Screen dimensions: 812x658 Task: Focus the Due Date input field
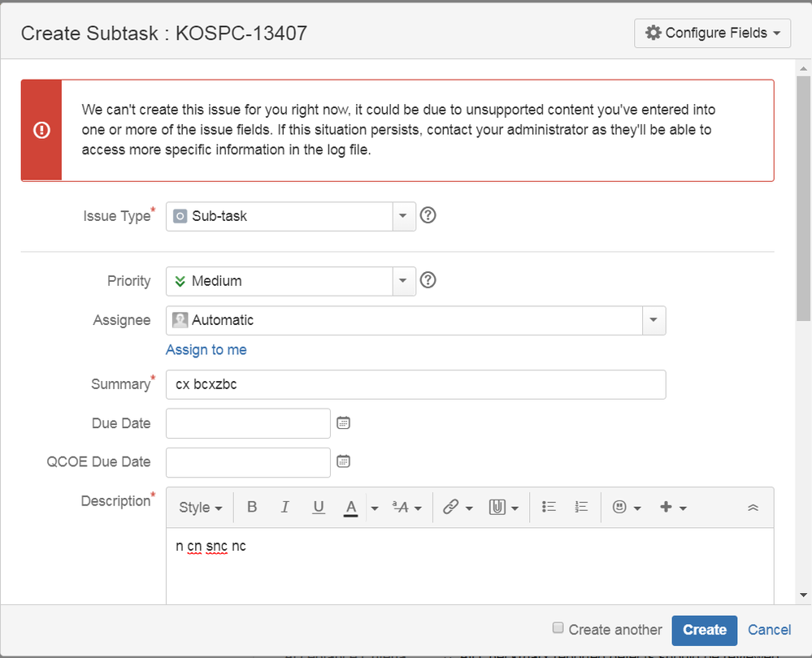click(x=248, y=423)
